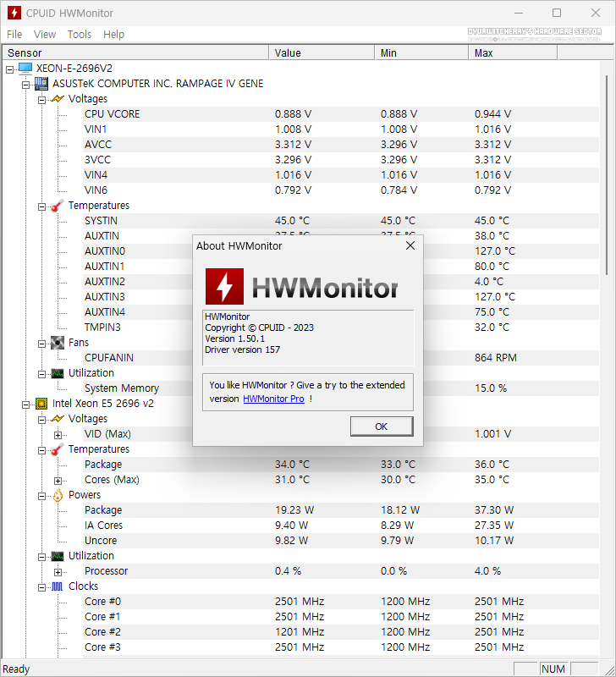Maximize the HWMonitor window

tap(557, 13)
